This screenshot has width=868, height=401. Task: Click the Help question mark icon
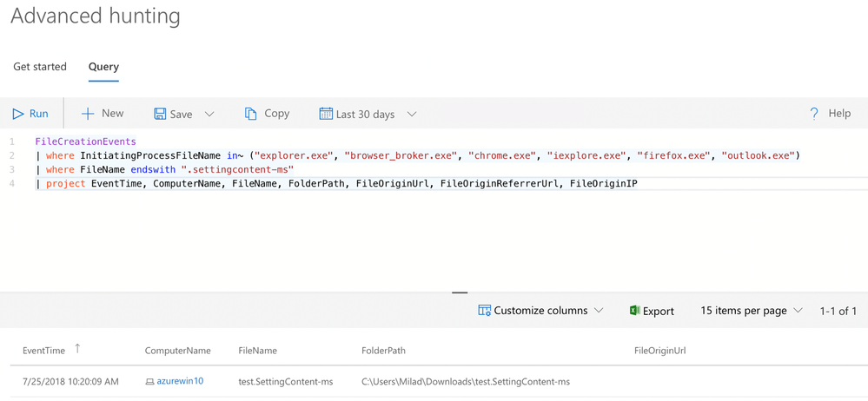point(814,114)
